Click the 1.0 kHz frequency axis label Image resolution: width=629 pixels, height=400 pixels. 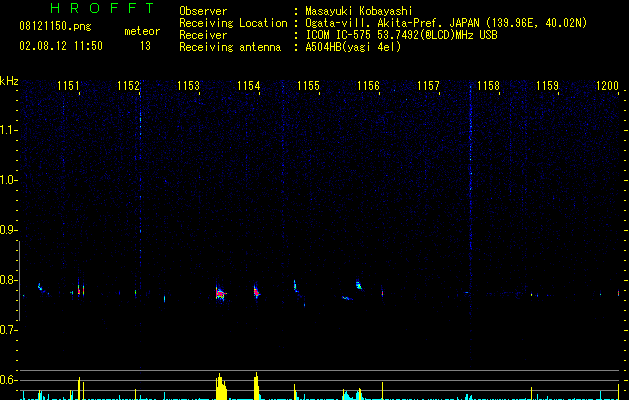pyautogui.click(x=8, y=180)
